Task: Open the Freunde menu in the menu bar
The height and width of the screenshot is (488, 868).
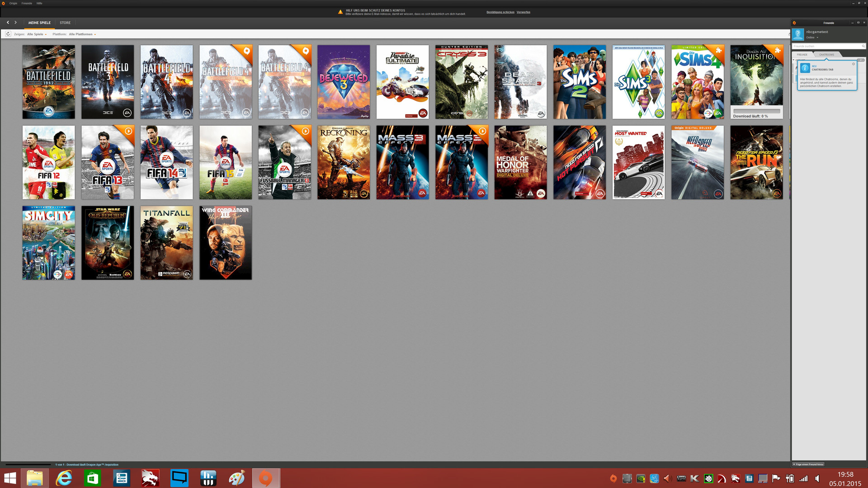Action: click(x=27, y=3)
